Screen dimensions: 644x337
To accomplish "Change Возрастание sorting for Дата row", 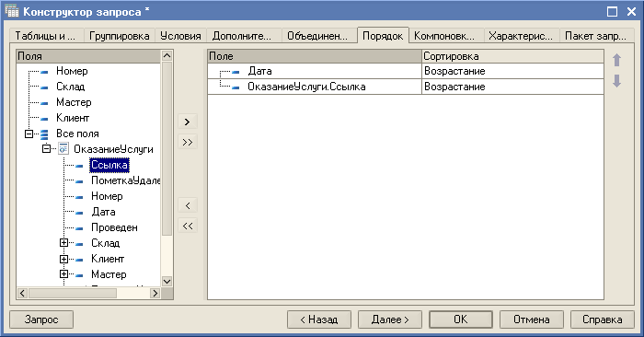I will pyautogui.click(x=512, y=71).
